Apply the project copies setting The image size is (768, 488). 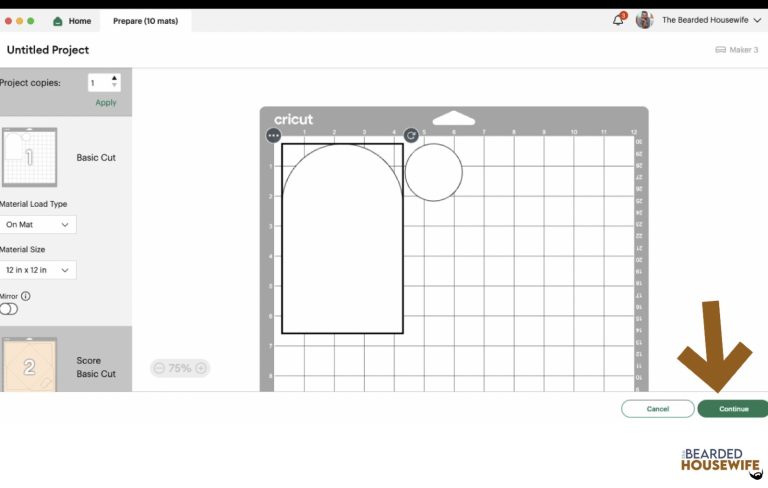point(105,103)
